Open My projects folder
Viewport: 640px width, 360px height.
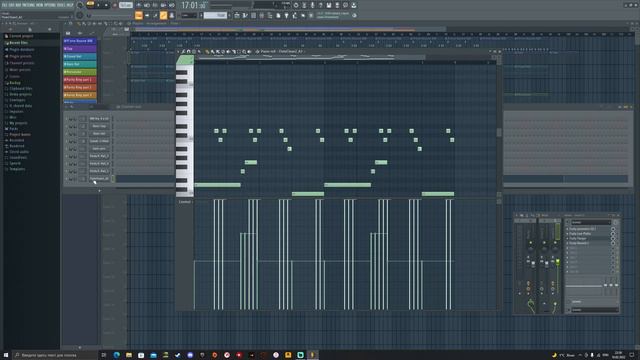click(18, 123)
